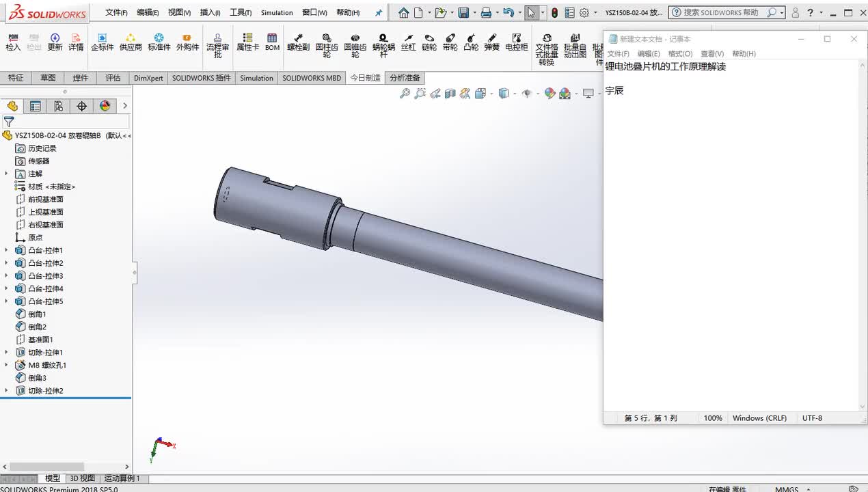Click the Zoom to Fit view icon
Image resolution: width=868 pixels, height=492 pixels.
(405, 94)
